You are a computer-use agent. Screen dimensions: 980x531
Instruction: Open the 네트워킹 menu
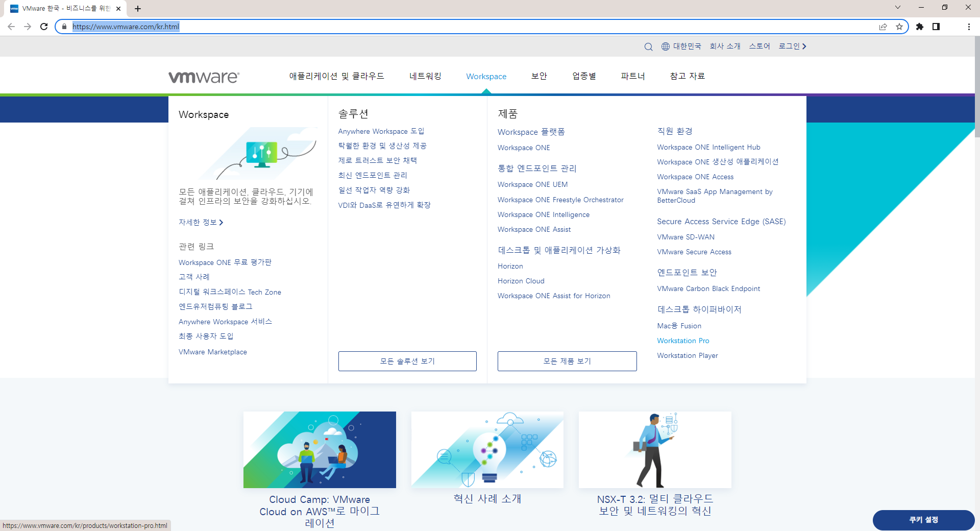(x=425, y=76)
